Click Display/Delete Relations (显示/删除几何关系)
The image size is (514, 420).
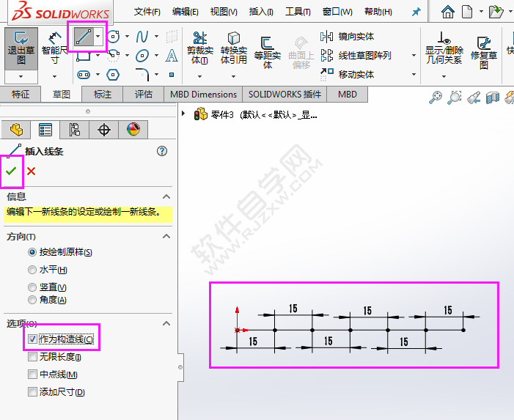[x=444, y=48]
